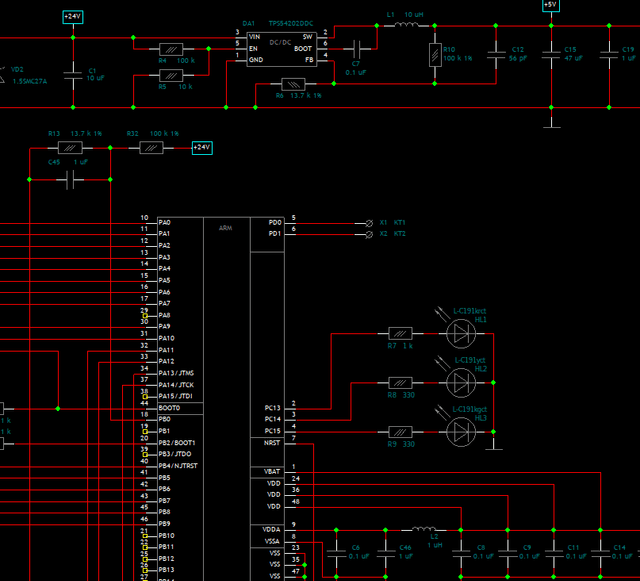Click resistor R10 vertical symbol

[x=435, y=55]
